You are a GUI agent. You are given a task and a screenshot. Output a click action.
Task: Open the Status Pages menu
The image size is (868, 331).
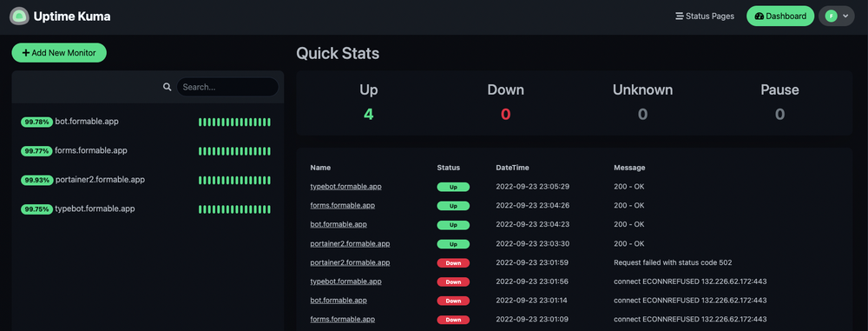[x=705, y=17]
